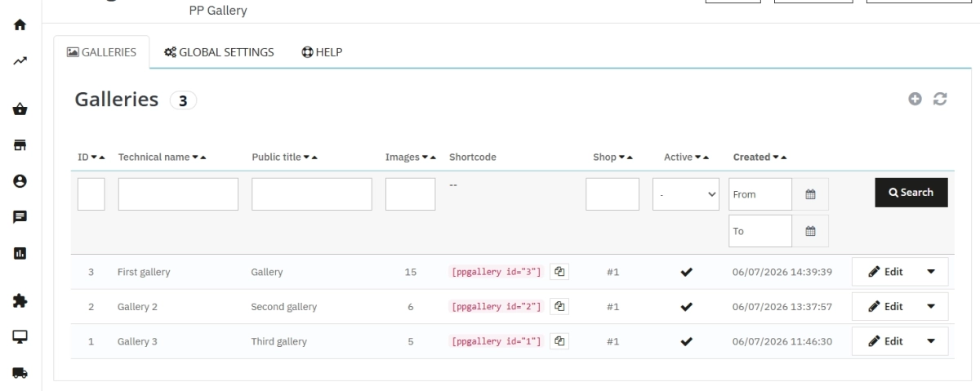This screenshot has width=980, height=391.
Task: Focus the Images filter field
Action: 411,194
